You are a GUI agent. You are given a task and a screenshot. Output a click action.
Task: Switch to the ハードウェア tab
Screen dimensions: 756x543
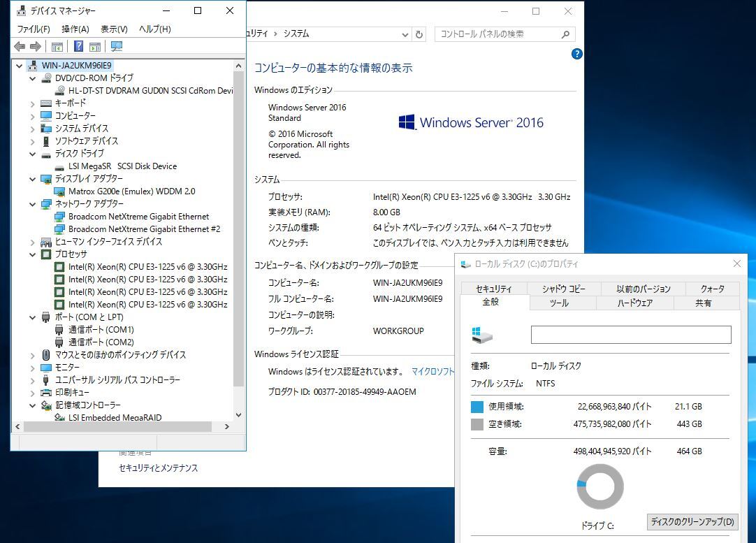635,303
